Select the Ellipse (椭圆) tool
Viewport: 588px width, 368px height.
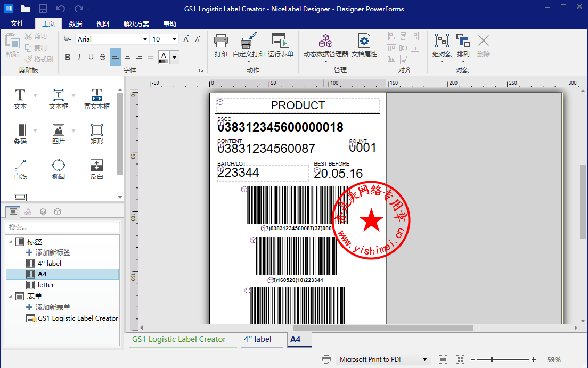click(x=59, y=169)
